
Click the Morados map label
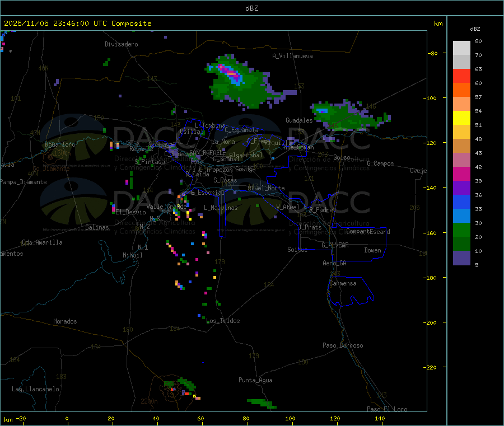(x=66, y=321)
